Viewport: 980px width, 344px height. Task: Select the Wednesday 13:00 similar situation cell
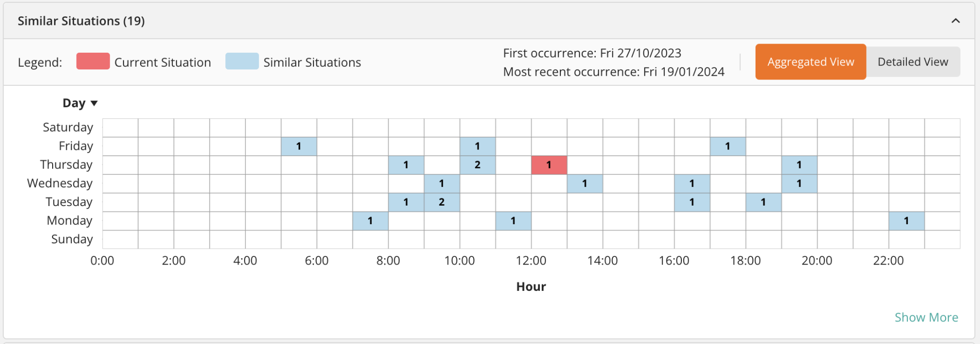tap(585, 183)
